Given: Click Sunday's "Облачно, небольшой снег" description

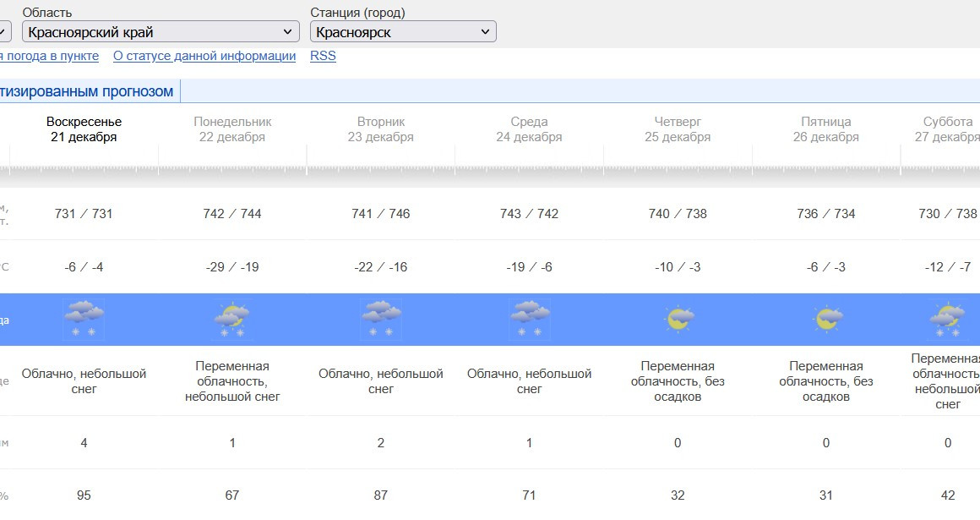Looking at the screenshot, I should click(x=84, y=381).
